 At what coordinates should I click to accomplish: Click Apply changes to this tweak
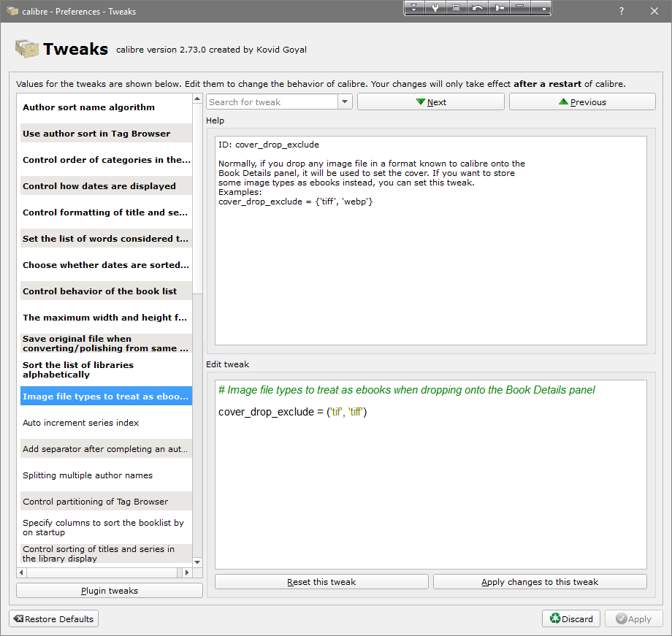tap(540, 582)
